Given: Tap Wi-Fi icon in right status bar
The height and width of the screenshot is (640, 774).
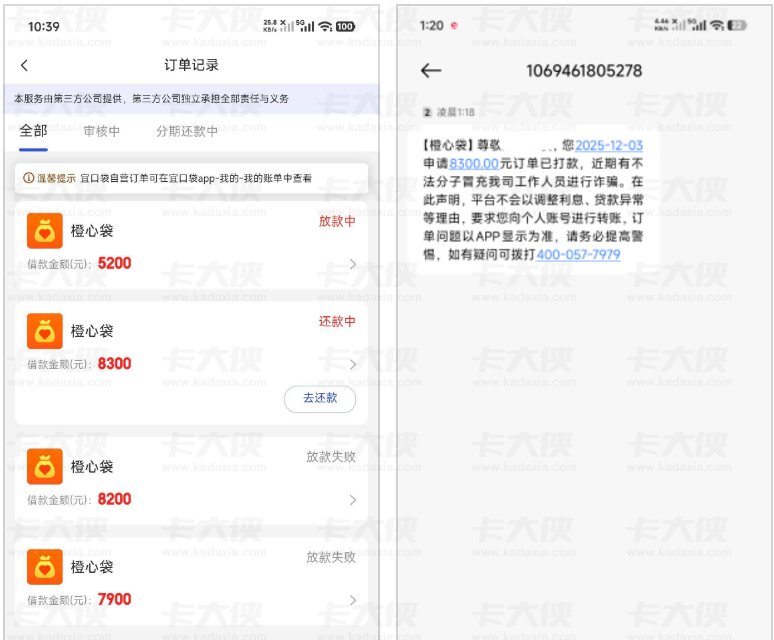Looking at the screenshot, I should tap(717, 25).
